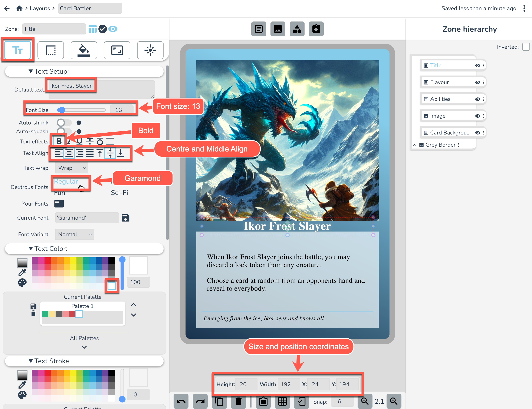Select the Sci-Fi font category
Image resolution: width=532 pixels, height=409 pixels.
click(x=119, y=193)
